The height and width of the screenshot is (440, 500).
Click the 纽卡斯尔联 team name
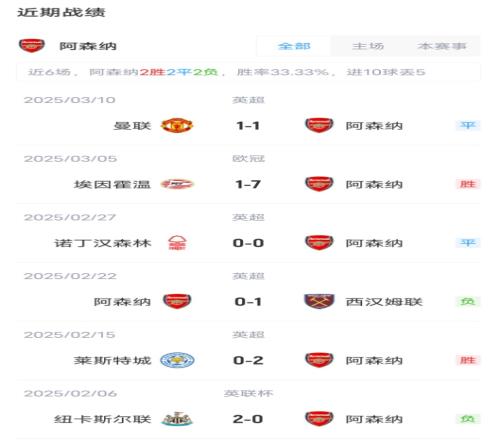[102, 419]
